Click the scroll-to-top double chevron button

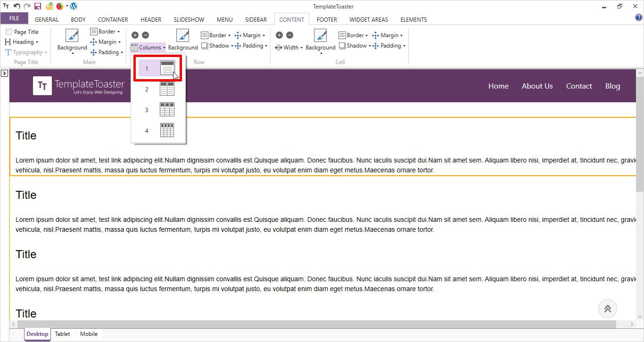607,309
